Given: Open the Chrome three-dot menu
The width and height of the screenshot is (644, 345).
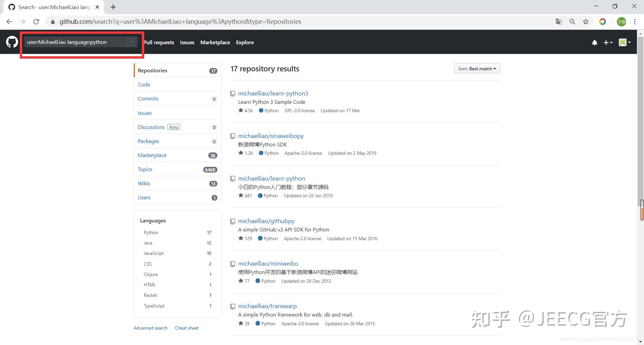Looking at the screenshot, I should coord(635,22).
